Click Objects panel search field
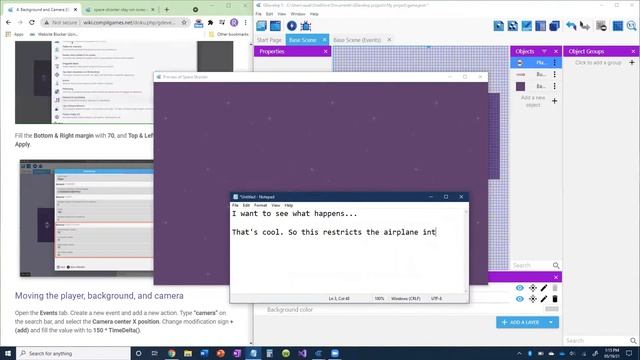 pyautogui.click(x=531, y=265)
